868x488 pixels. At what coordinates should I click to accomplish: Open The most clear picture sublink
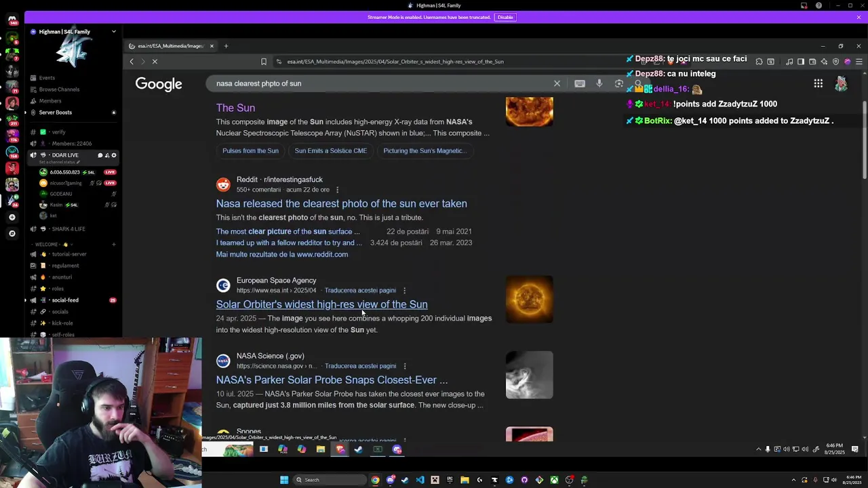coord(288,231)
